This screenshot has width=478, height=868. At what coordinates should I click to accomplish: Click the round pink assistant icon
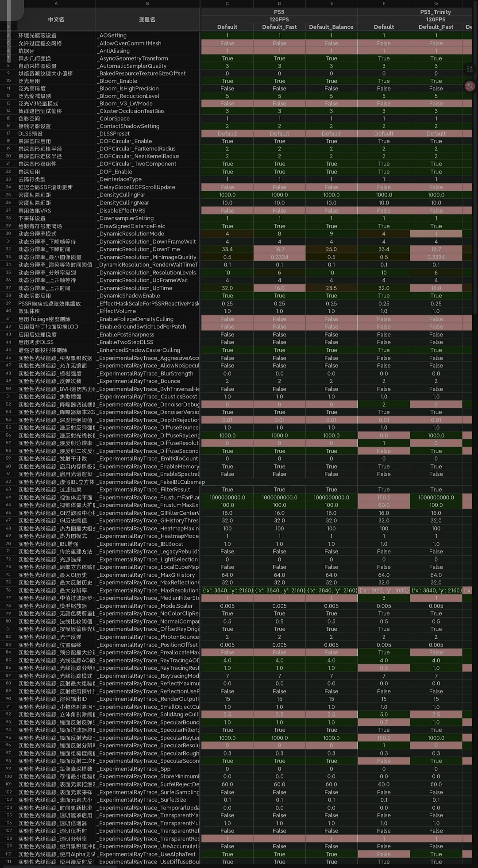(470, 86)
